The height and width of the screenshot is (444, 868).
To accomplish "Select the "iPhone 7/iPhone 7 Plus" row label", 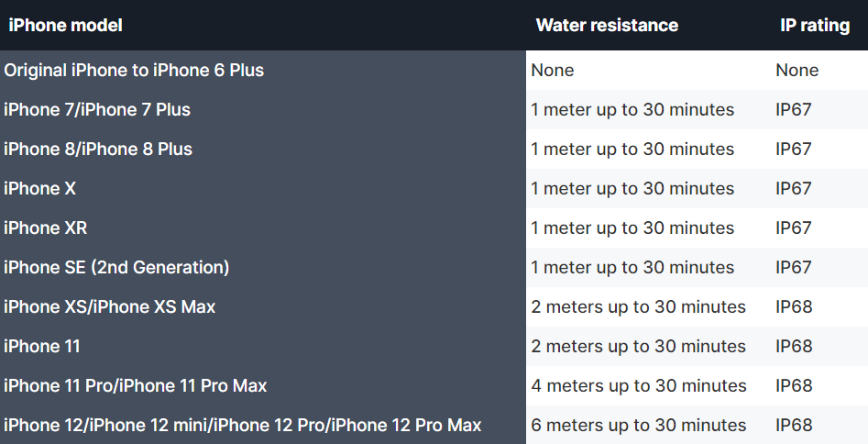I will pos(97,110).
